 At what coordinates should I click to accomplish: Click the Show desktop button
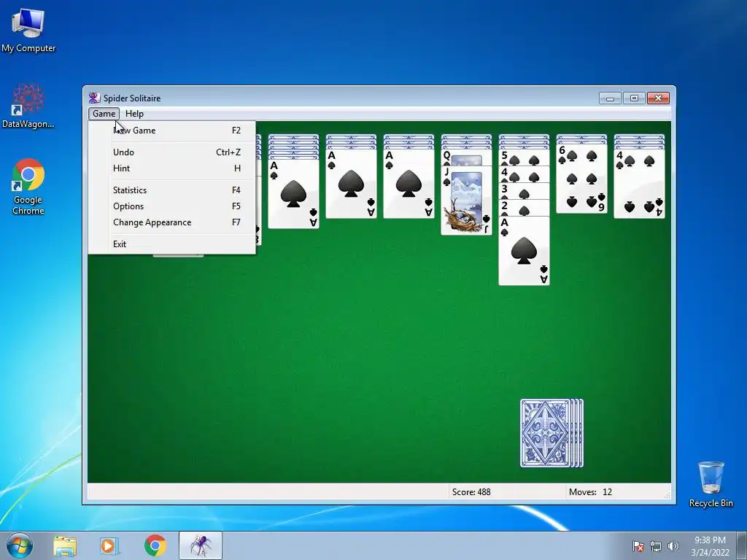742,545
